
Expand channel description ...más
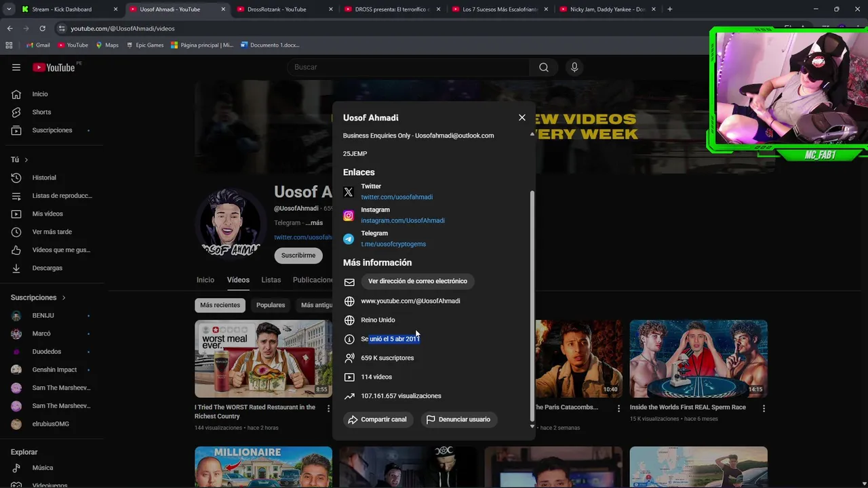[314, 223]
